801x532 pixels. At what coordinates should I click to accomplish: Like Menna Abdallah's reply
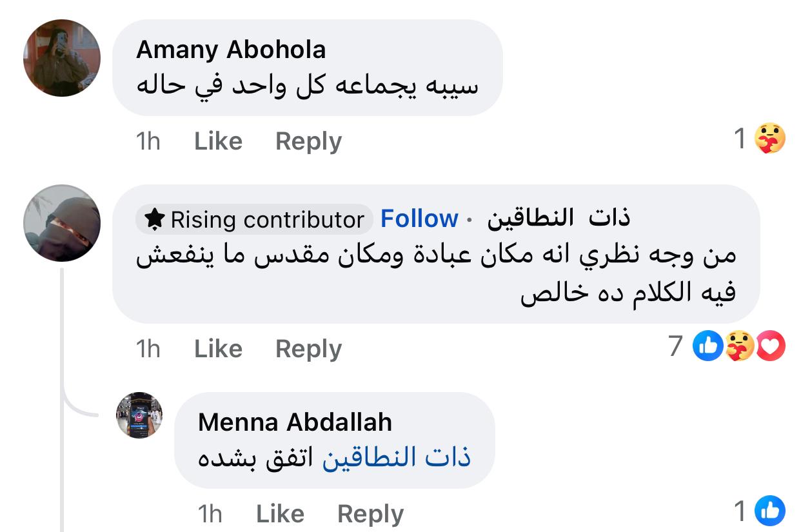280,514
